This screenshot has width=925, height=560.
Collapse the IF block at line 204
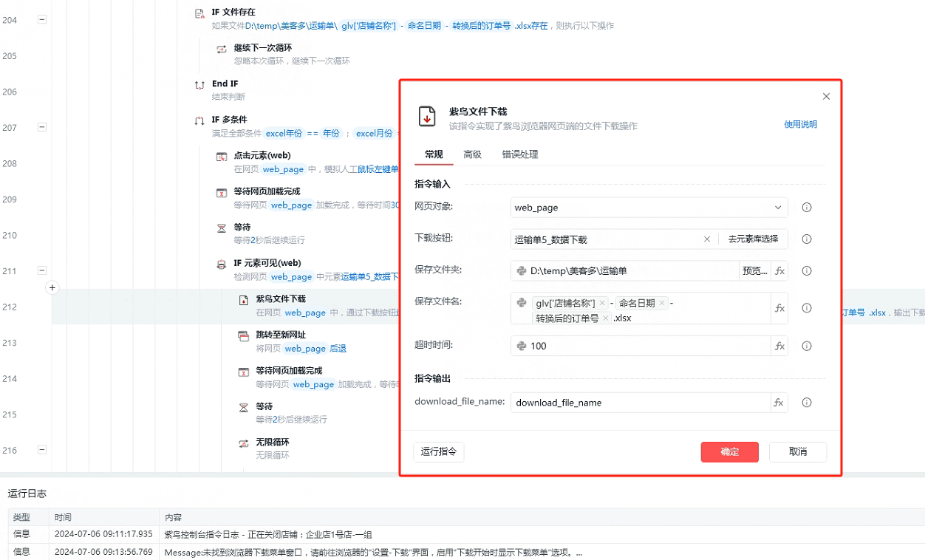pos(42,20)
